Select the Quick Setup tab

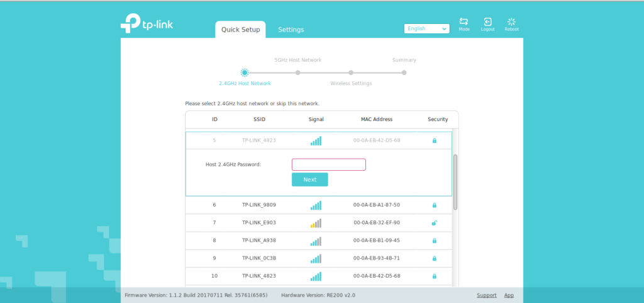240,30
